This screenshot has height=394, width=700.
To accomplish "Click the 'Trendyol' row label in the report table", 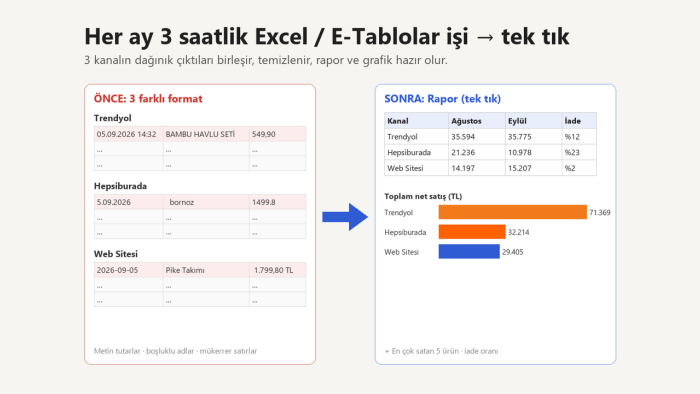I will [416, 137].
